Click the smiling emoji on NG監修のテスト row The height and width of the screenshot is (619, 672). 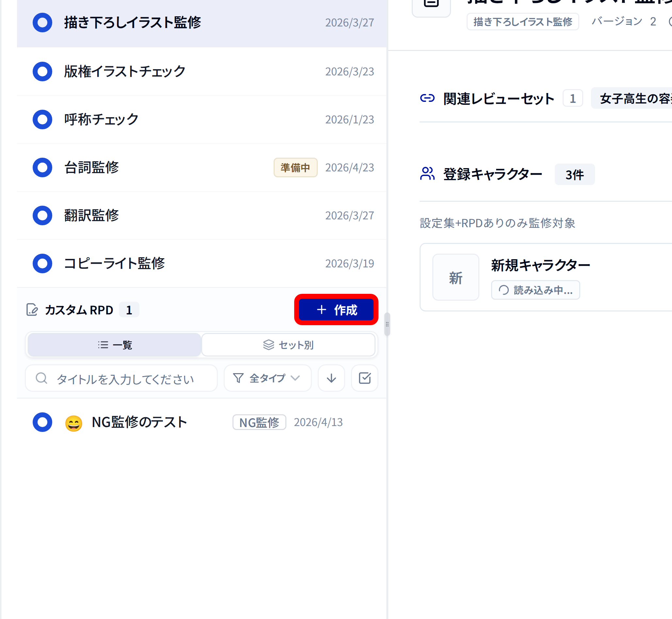pyautogui.click(x=73, y=423)
